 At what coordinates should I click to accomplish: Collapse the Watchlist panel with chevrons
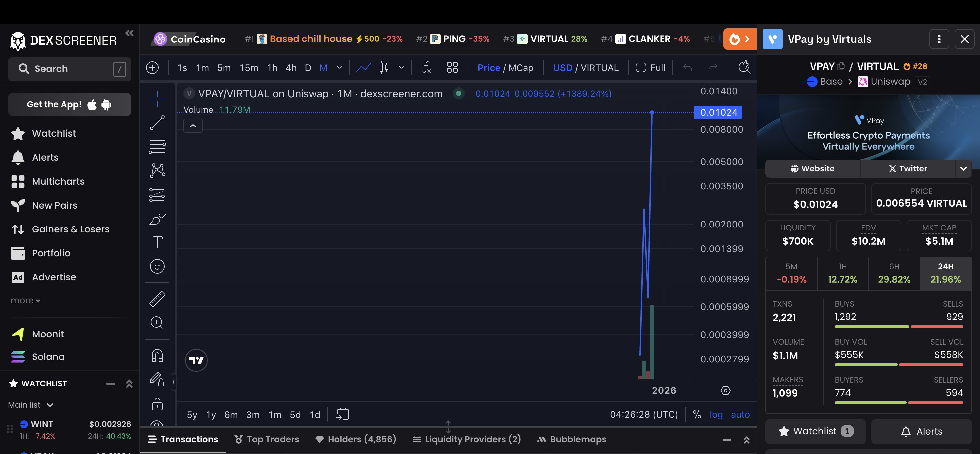(x=129, y=384)
